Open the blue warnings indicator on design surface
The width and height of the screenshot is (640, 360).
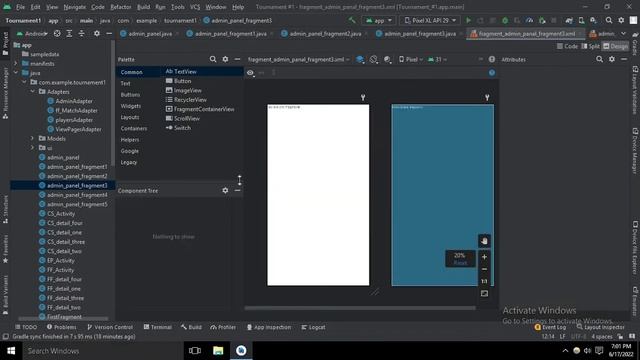pyautogui.click(x=492, y=73)
